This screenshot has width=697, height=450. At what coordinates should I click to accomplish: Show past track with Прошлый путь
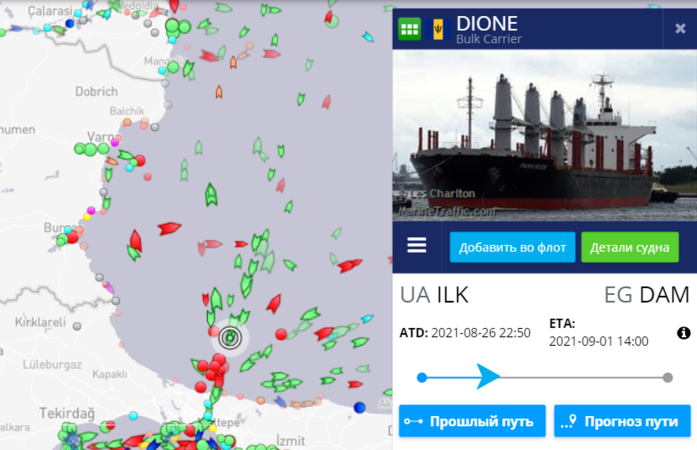(472, 421)
